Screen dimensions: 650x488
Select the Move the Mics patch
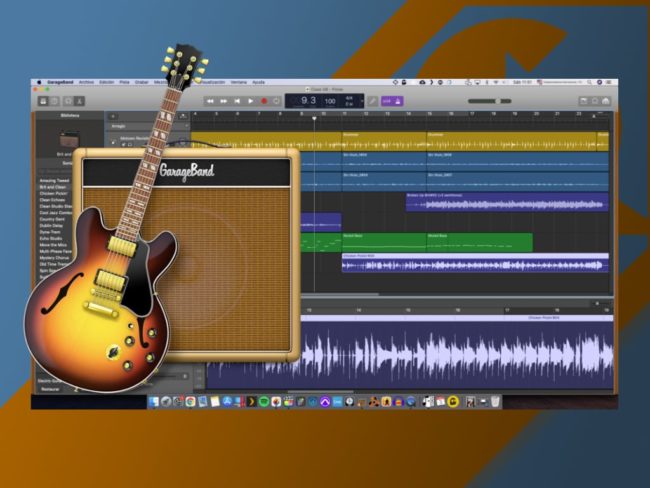pos(53,245)
